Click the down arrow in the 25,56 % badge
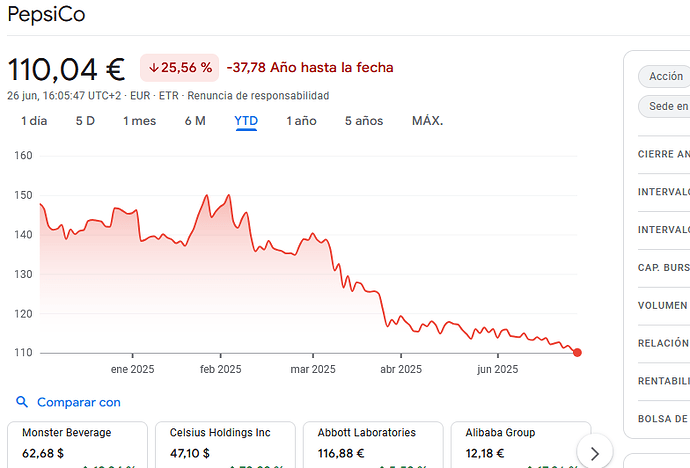690x468 pixels. pyautogui.click(x=153, y=68)
